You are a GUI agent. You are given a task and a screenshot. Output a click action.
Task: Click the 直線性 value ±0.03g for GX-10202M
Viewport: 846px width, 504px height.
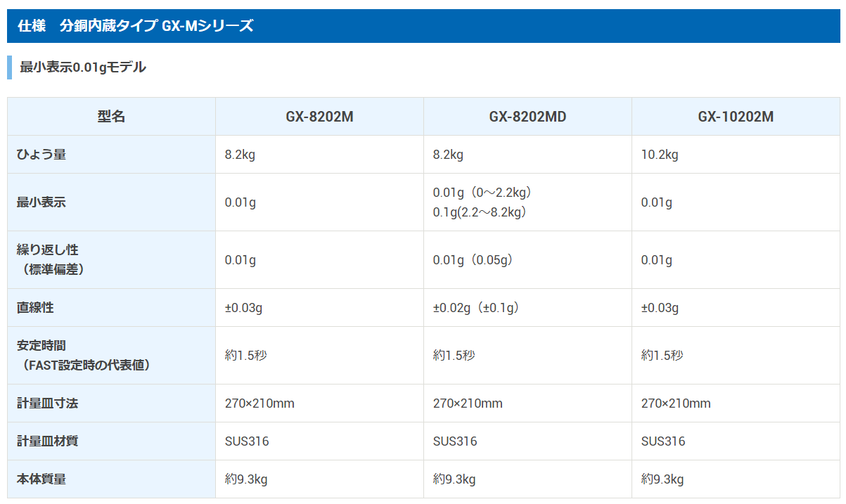660,308
